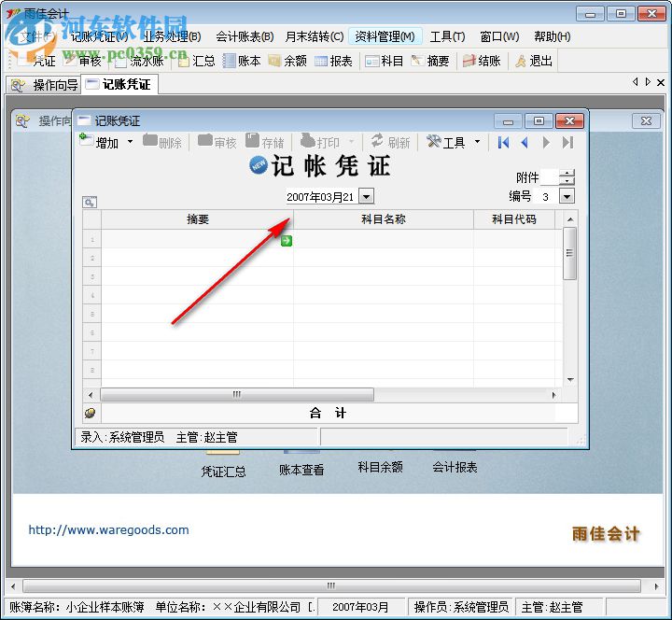Go to the last voucher record
The image size is (672, 620).
click(x=567, y=142)
